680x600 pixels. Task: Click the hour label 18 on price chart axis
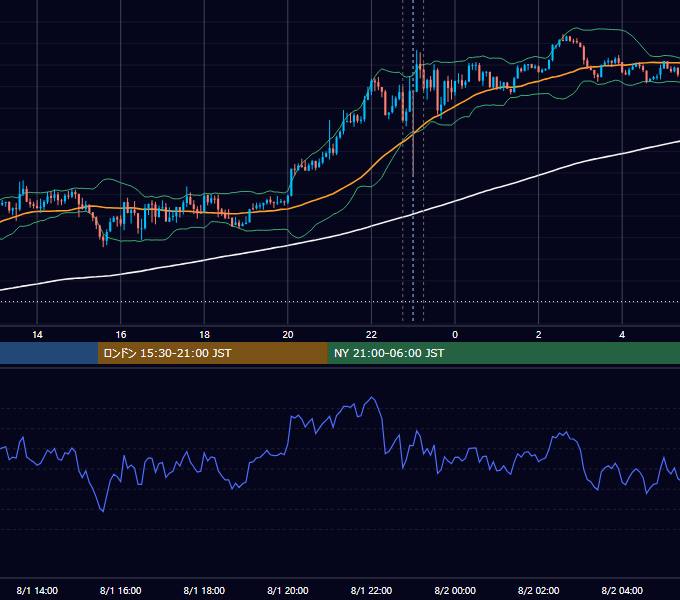[x=204, y=334]
